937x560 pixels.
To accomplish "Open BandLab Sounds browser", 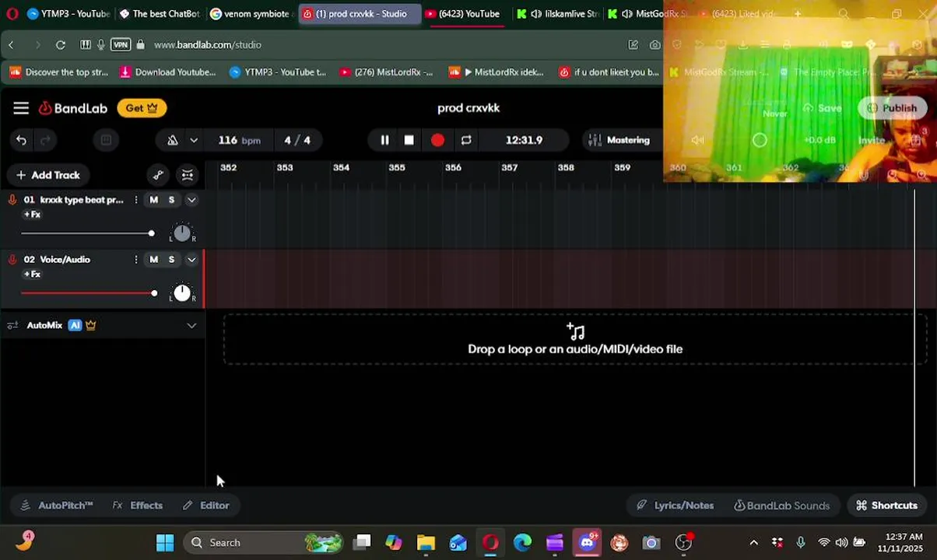I will 781,506.
